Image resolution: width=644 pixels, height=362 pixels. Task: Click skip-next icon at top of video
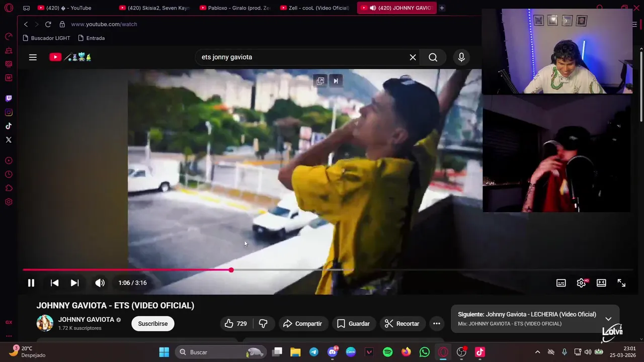point(336,81)
